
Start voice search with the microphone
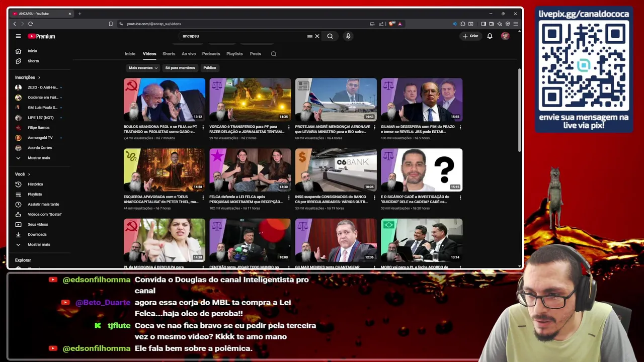point(348,36)
